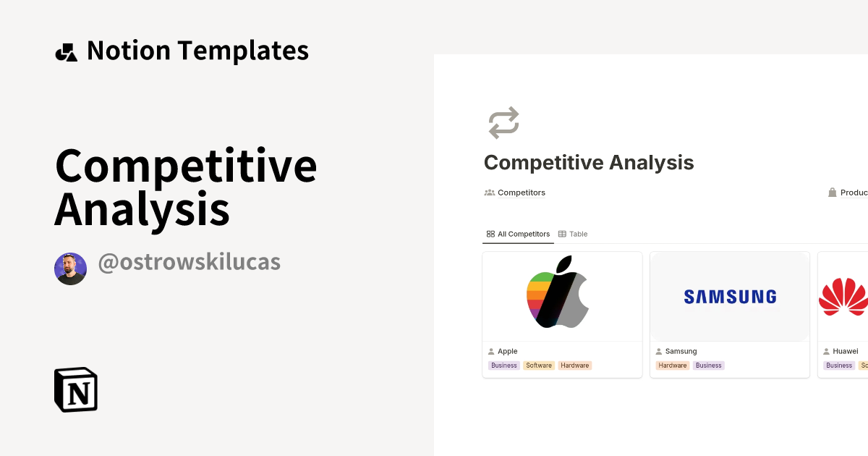Click the @ostrowskilucas author name

(189, 262)
